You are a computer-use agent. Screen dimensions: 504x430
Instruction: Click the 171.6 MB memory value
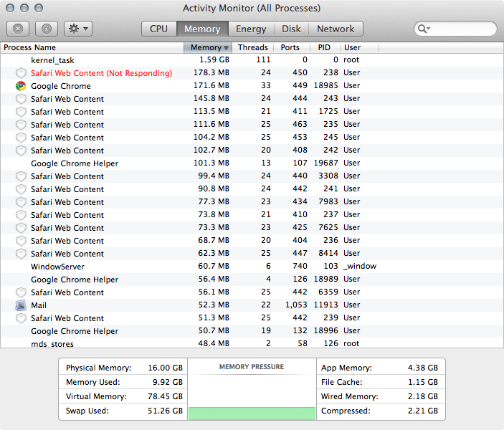pyautogui.click(x=211, y=85)
